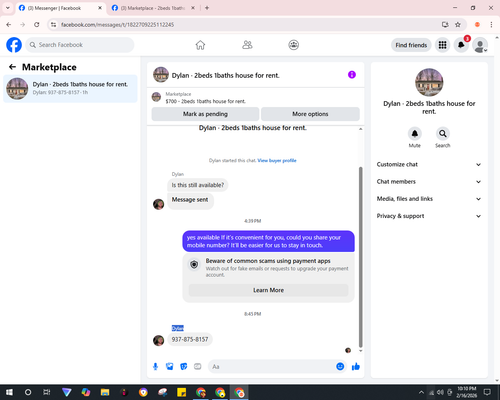Click the 937-875-8157 message bubble
Viewport: 500px width, 400px height.
pos(190,339)
